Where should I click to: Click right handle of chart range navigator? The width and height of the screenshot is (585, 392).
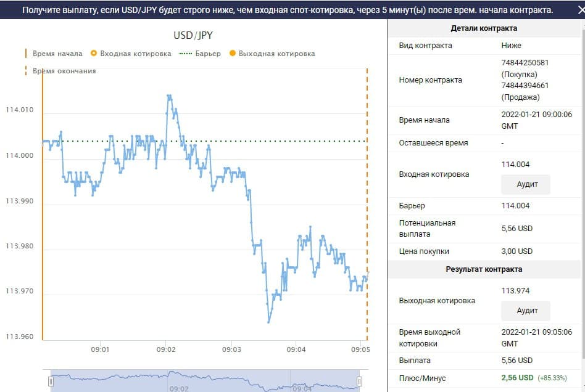[x=359, y=381]
